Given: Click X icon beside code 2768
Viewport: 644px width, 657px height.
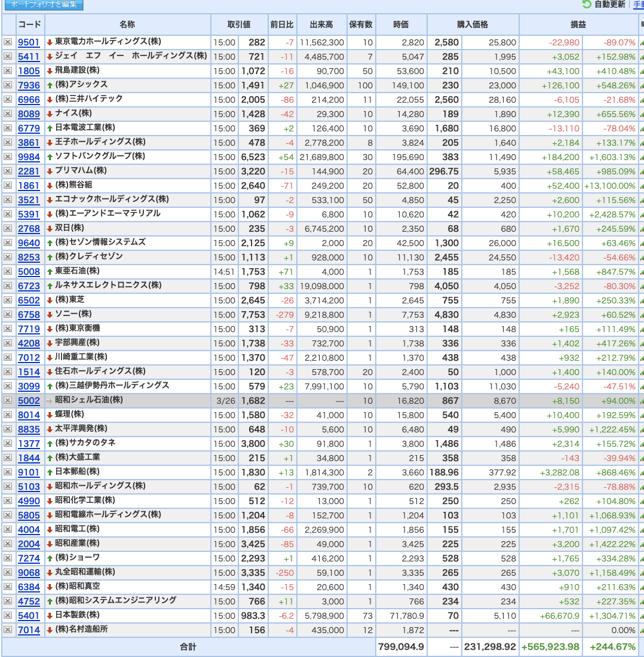Looking at the screenshot, I should click(x=8, y=228).
